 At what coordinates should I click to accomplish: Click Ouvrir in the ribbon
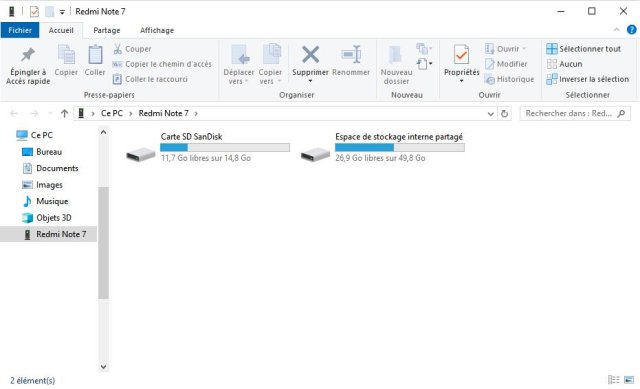506,49
